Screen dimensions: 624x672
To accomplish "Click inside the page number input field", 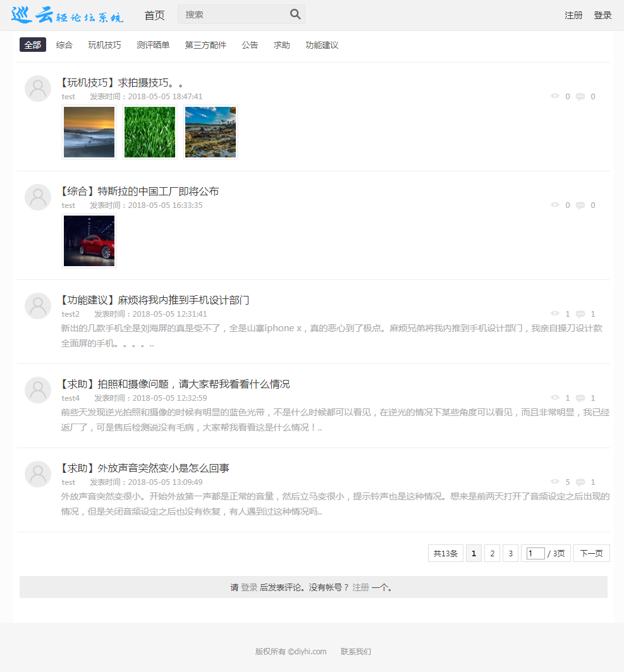I will [534, 553].
